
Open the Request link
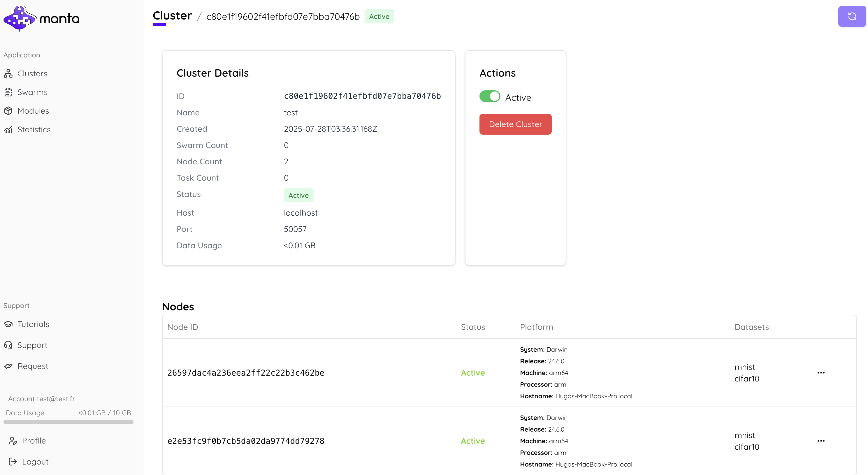33,366
